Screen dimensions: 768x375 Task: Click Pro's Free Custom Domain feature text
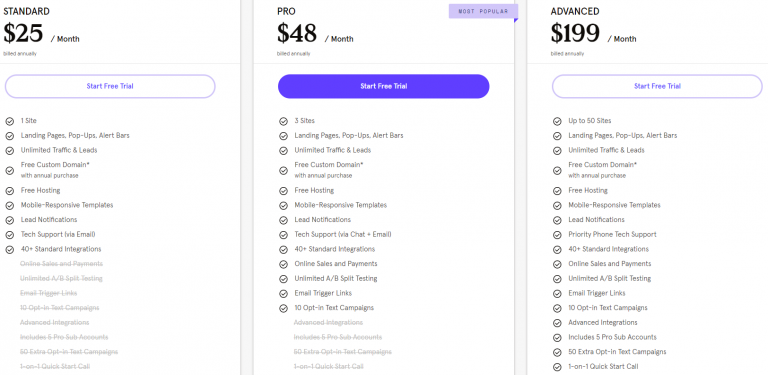(x=329, y=165)
